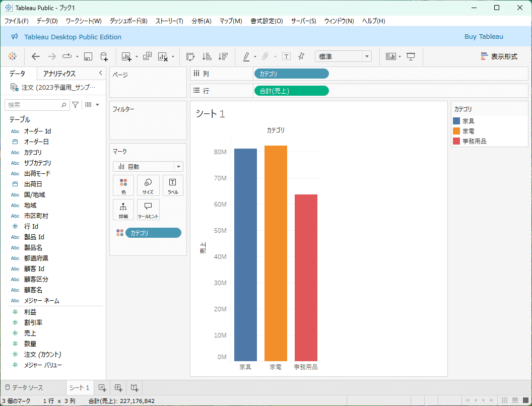
Task: Toggle mark labels with the T icon
Action: tap(286, 56)
